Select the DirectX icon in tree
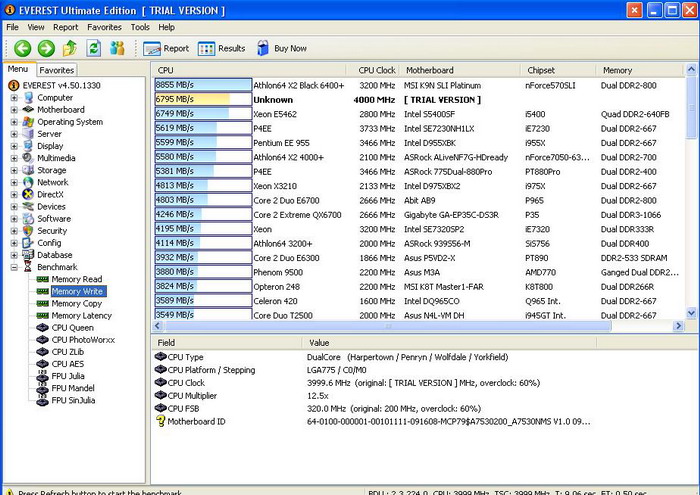 click(28, 194)
